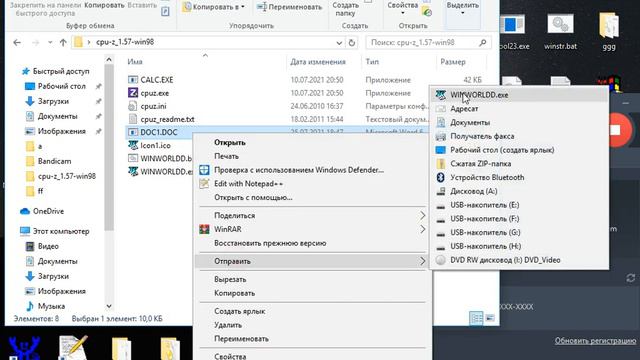This screenshot has width=640, height=360.
Task: Select Edit with Notepad++
Action: [x=248, y=184]
